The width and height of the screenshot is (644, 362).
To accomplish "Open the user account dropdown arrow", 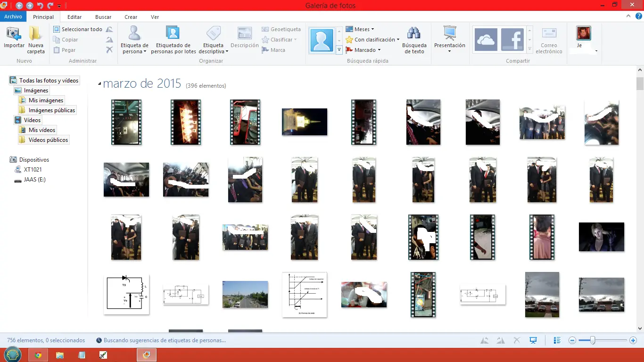I will tap(596, 51).
